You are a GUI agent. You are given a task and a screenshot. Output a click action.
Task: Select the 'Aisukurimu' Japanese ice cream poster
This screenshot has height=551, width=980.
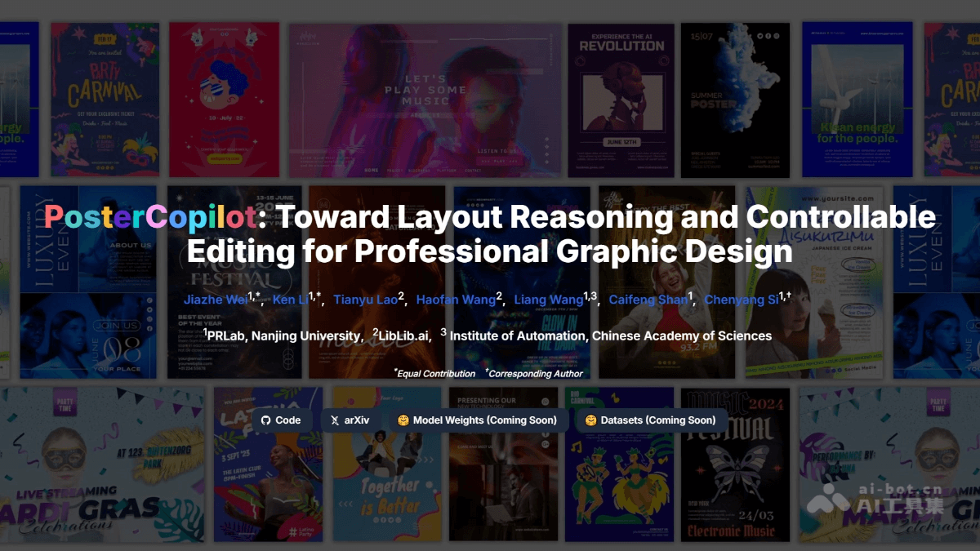pyautogui.click(x=814, y=282)
